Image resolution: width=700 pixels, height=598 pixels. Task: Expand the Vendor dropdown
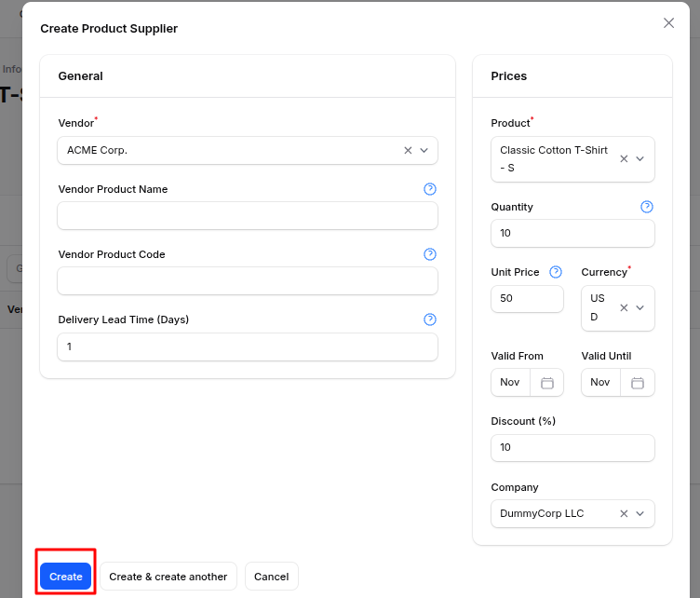pyautogui.click(x=424, y=150)
